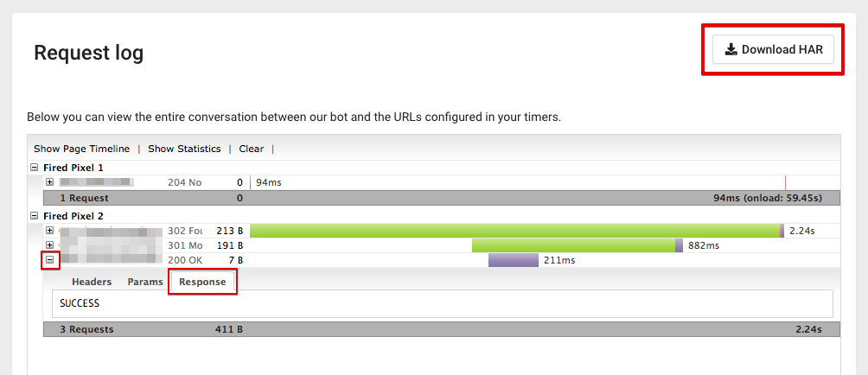Viewport: 868px width, 375px height.
Task: Select the Response tab
Action: point(202,282)
